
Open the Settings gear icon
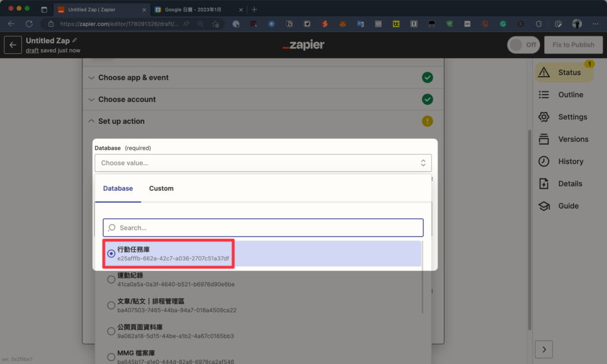click(544, 117)
